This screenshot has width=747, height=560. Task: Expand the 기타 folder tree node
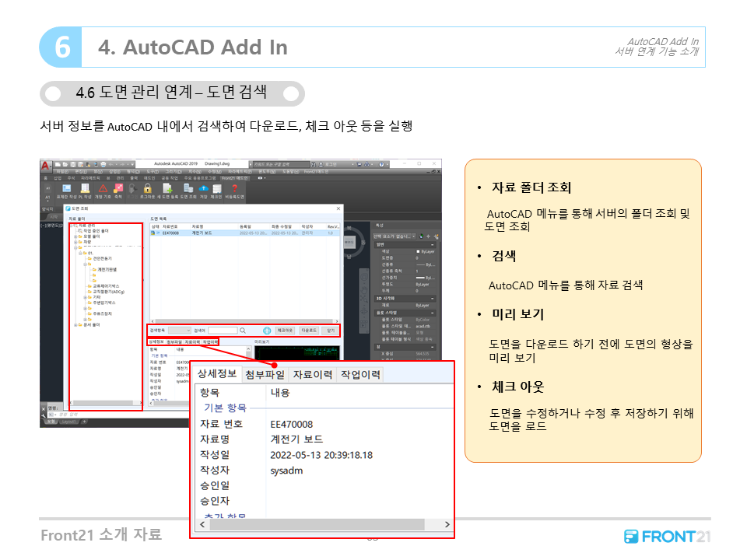pyautogui.click(x=85, y=297)
